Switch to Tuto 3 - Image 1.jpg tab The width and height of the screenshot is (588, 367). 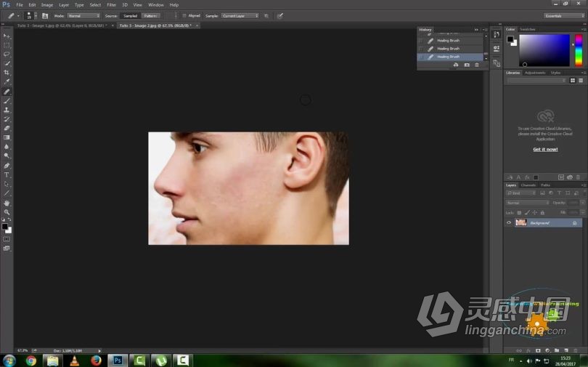coord(62,25)
